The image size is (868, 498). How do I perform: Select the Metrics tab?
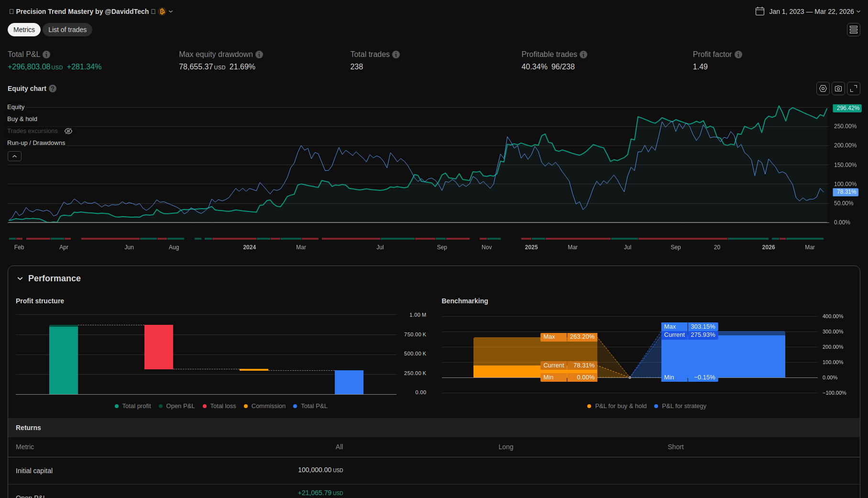pyautogui.click(x=24, y=30)
